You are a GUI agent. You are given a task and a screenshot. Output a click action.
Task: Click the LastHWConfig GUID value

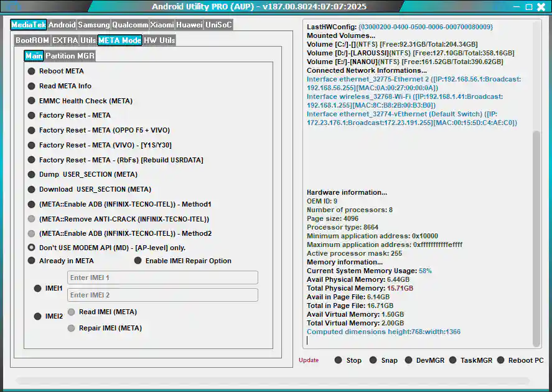point(426,27)
